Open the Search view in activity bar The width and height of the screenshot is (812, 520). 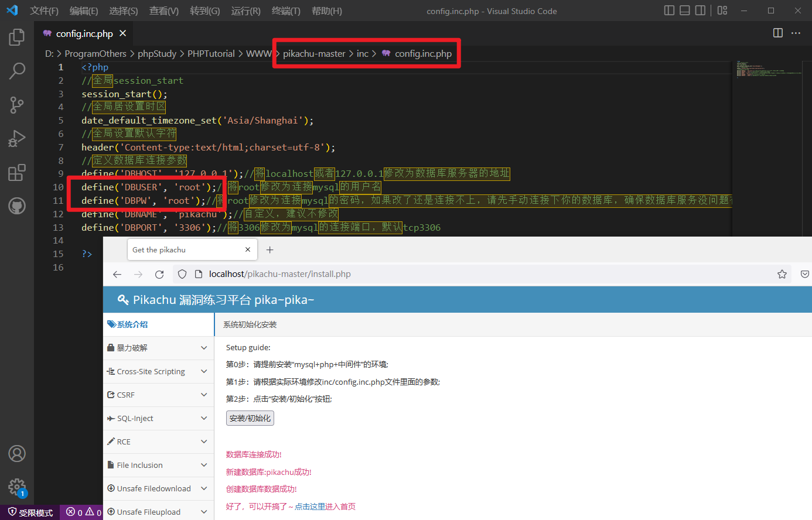tap(16, 71)
